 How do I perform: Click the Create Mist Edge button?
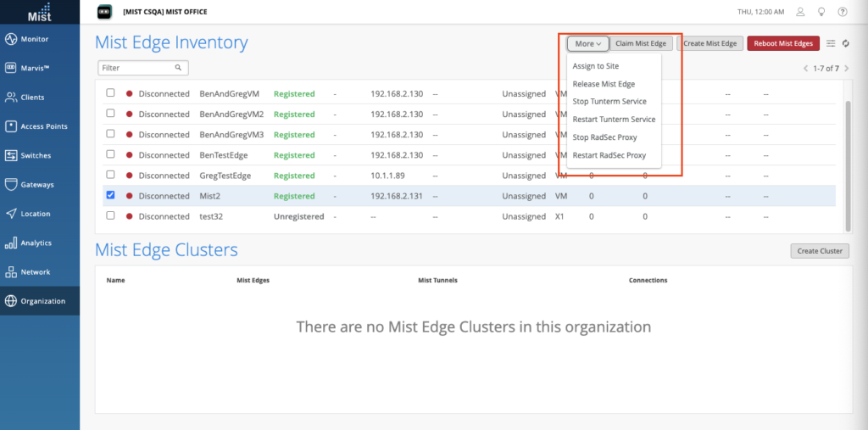(x=710, y=43)
